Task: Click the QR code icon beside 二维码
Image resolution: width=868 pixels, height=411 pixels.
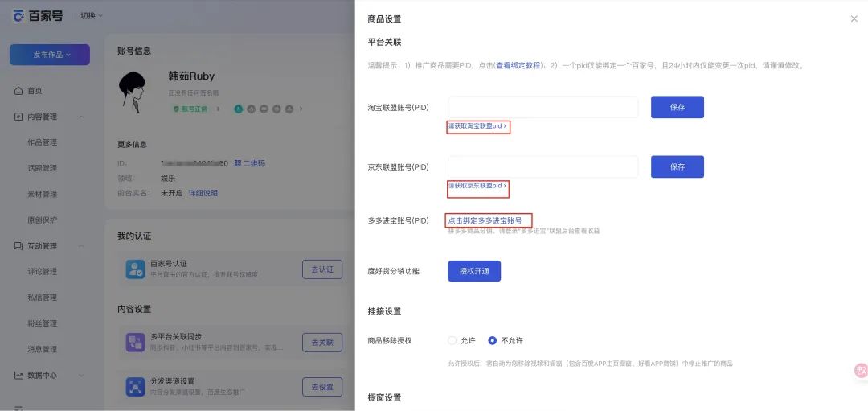Action: pyautogui.click(x=237, y=163)
